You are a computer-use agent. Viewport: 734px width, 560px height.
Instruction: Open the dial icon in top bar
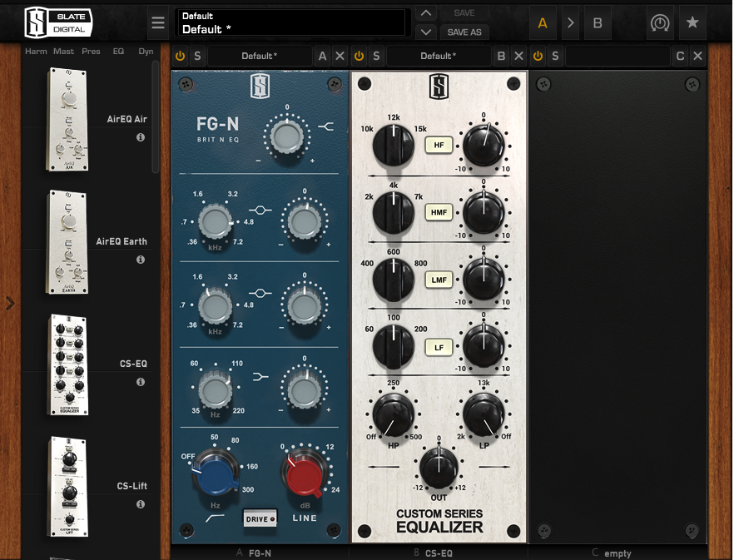pos(660,22)
